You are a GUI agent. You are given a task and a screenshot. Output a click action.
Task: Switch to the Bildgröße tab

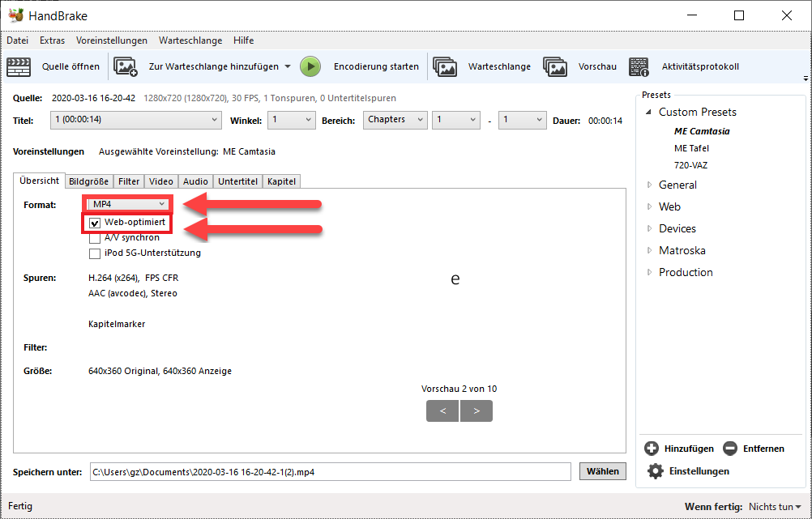click(x=88, y=181)
